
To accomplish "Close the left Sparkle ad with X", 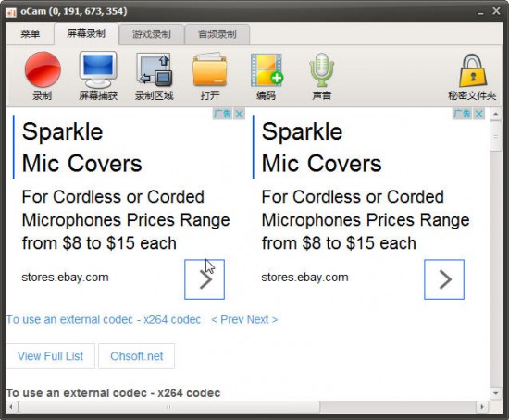I will 240,114.
